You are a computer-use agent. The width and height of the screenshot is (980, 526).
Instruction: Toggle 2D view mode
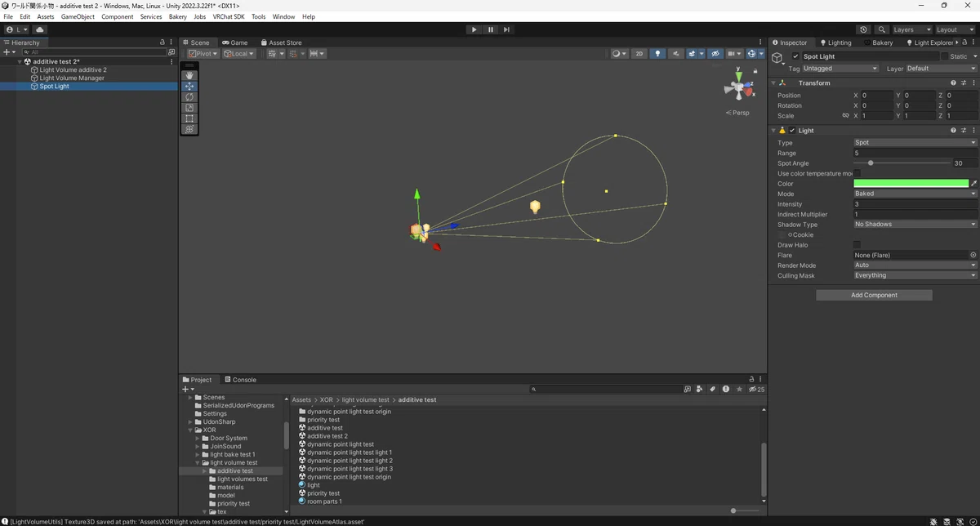[x=639, y=54]
